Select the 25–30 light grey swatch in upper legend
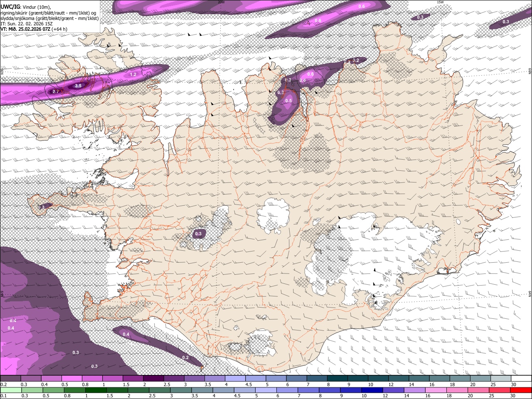The width and height of the screenshot is (532, 399). click(x=501, y=379)
